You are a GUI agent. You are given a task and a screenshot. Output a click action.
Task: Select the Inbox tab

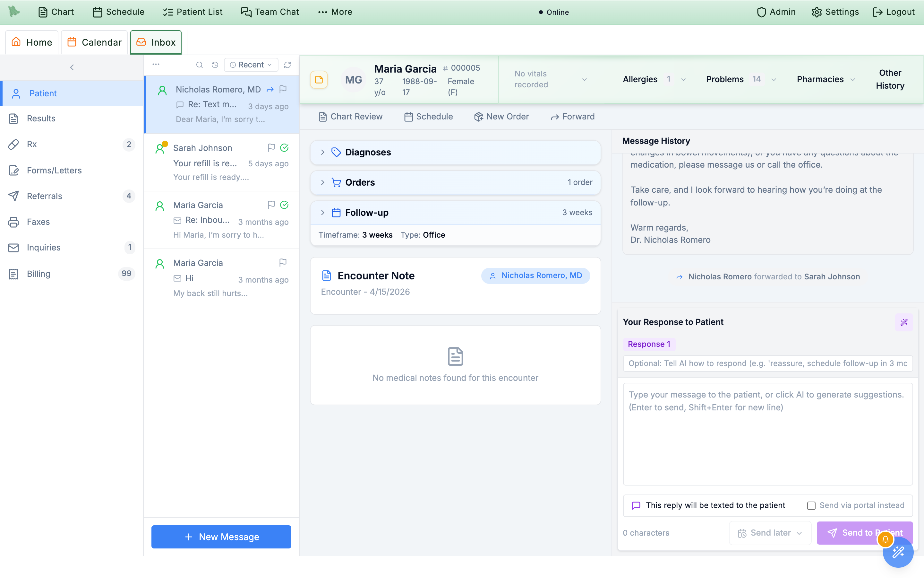coord(156,42)
